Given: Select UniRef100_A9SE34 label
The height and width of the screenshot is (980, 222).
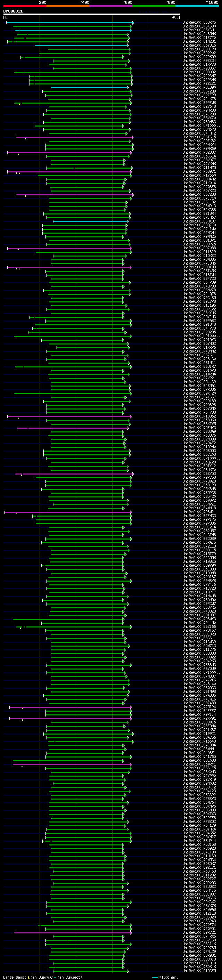Looking at the screenshot, I should pos(199,61).
